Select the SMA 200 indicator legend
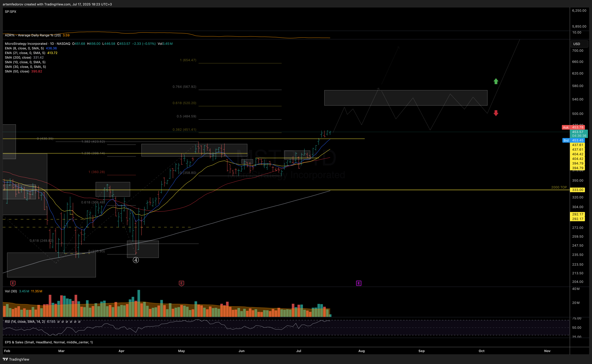Image resolution: width=592 pixels, height=364 pixels. tap(18, 57)
